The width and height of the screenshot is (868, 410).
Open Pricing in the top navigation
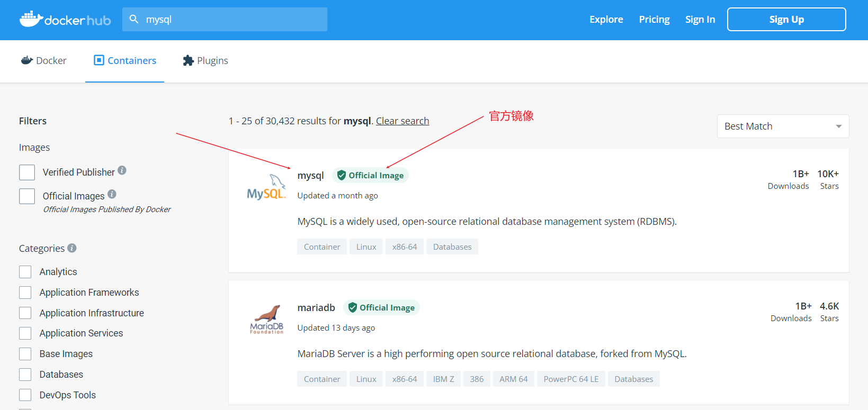pyautogui.click(x=654, y=20)
